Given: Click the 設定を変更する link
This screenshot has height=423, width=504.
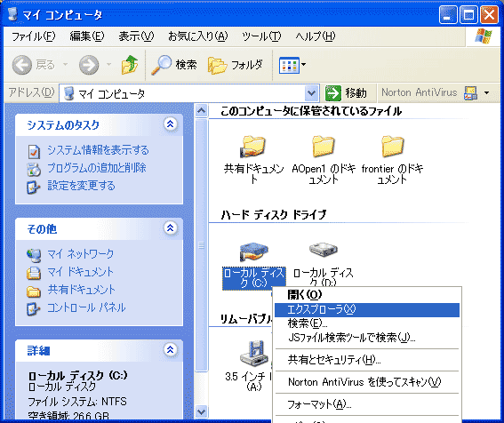Looking at the screenshot, I should tap(81, 186).
